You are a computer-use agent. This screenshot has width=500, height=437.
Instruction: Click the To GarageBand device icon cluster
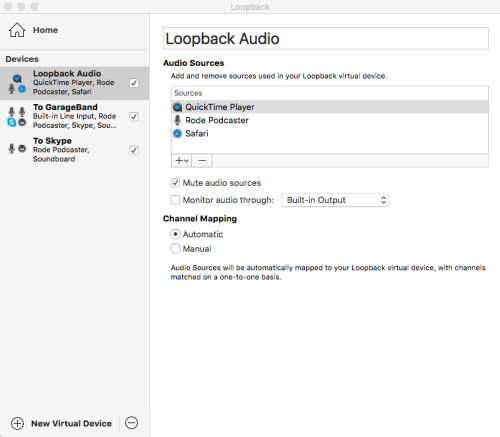pyautogui.click(x=17, y=117)
